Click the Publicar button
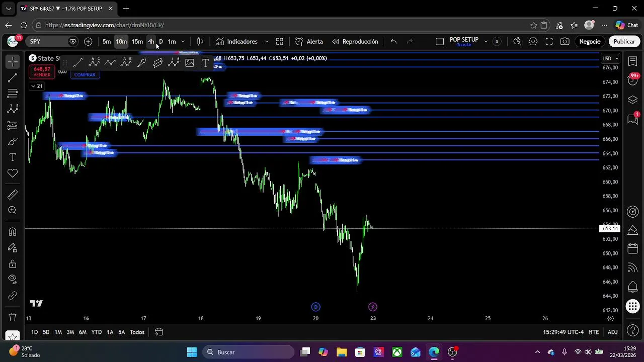This screenshot has width=644, height=362. pyautogui.click(x=624, y=42)
